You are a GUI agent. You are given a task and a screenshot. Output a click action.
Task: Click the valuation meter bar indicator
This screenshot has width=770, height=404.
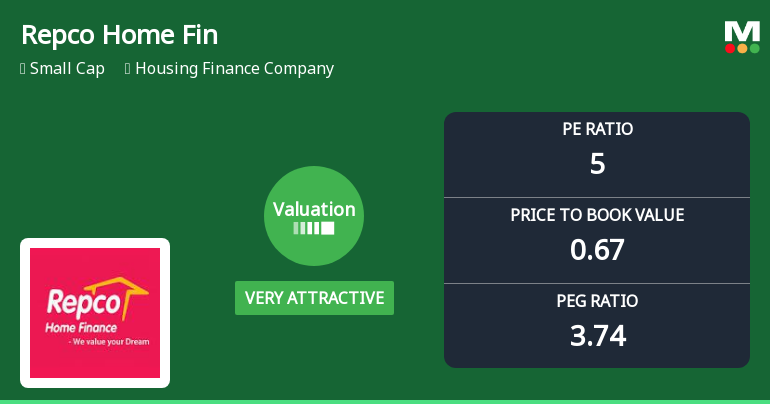314,228
